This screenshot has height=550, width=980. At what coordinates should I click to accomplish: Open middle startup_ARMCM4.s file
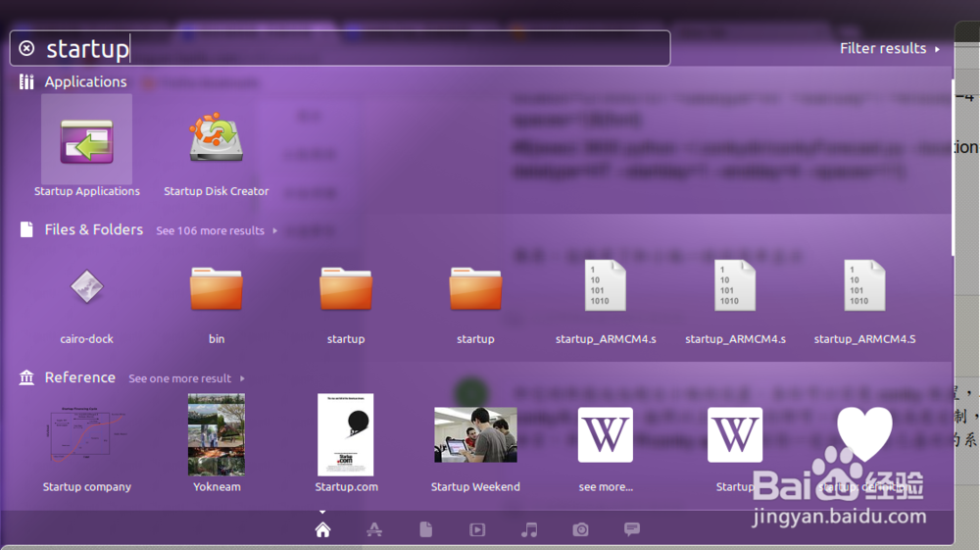click(x=735, y=303)
